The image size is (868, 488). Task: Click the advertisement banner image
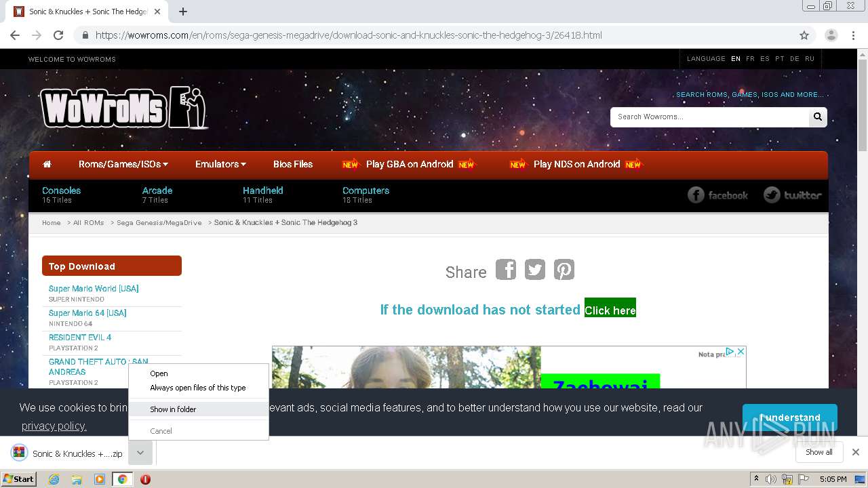pos(509,367)
